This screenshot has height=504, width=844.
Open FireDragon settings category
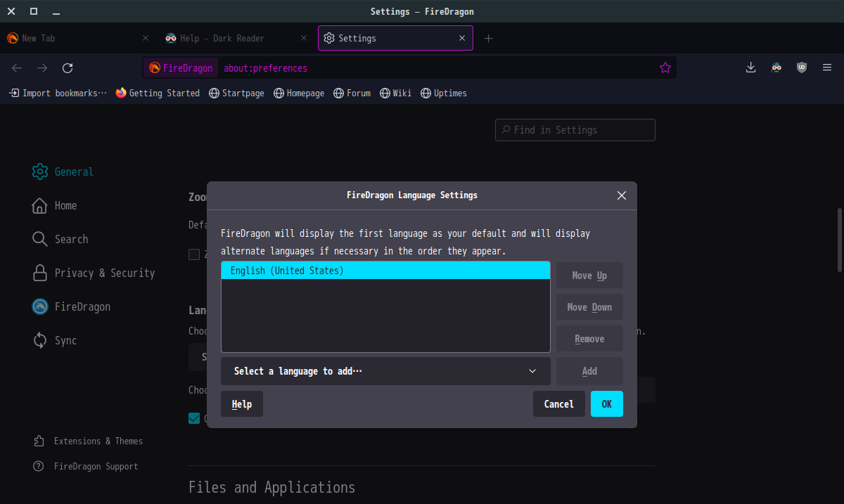click(x=72, y=306)
